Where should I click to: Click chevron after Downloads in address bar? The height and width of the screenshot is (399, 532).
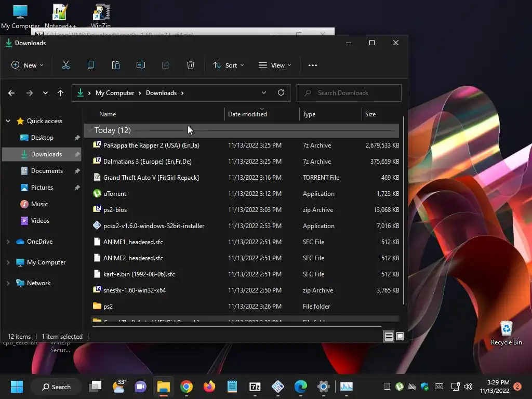tap(182, 93)
